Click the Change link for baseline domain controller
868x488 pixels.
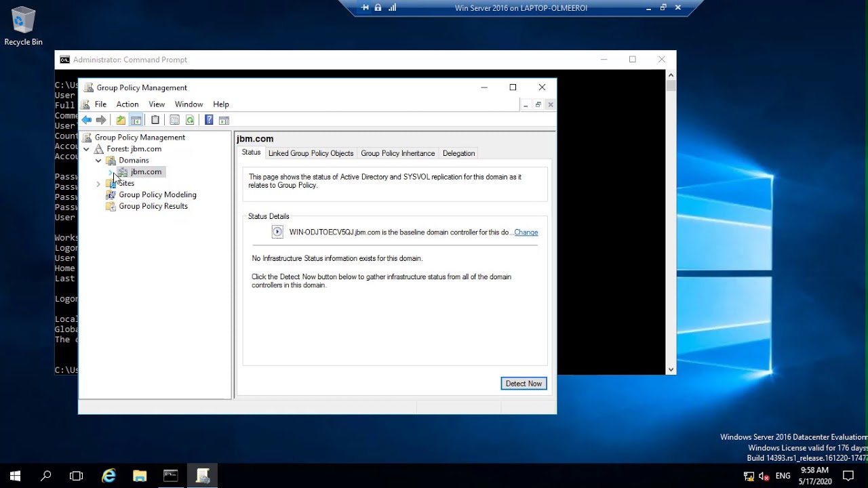526,232
